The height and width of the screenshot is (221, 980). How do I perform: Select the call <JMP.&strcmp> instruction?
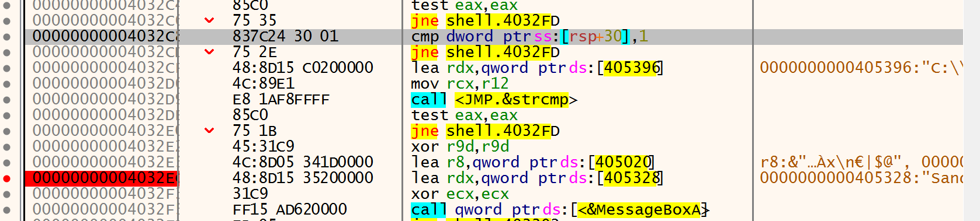click(x=494, y=99)
